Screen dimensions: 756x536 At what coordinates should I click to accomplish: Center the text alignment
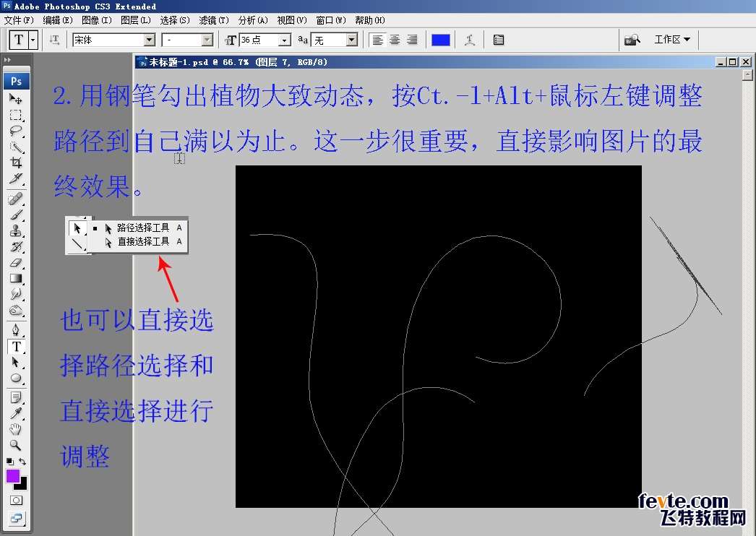395,40
